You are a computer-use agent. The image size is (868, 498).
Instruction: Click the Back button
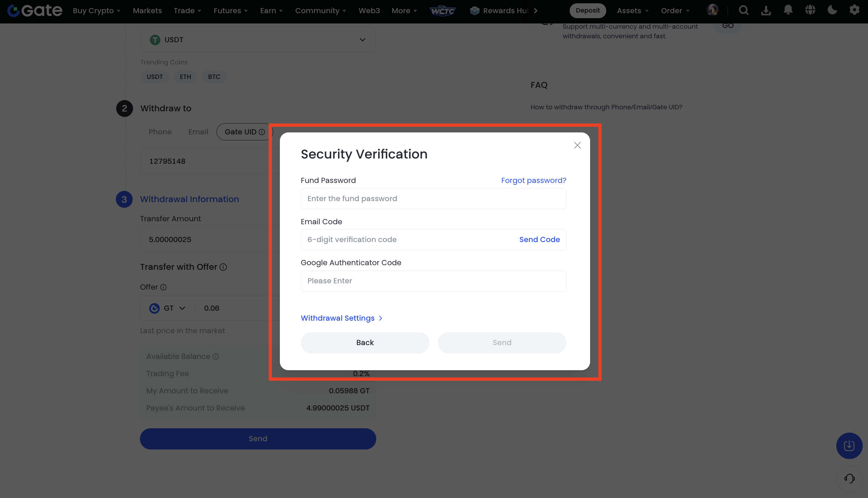click(365, 342)
